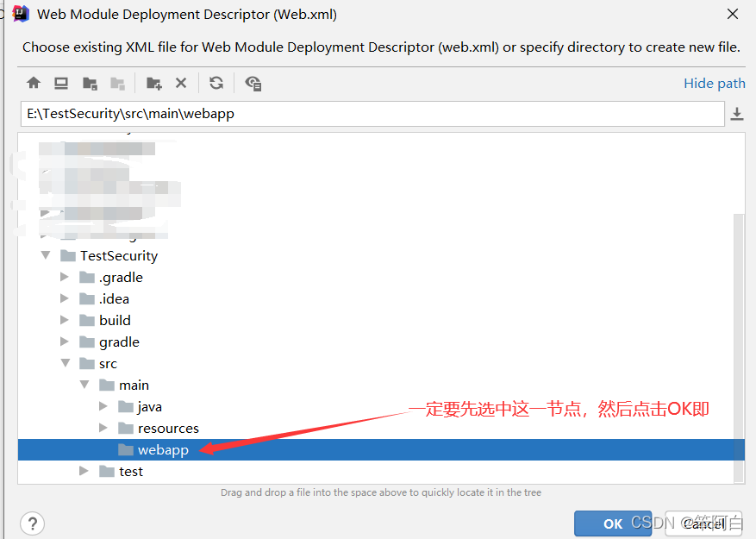Jump to the Desktop directory icon
The image size is (756, 539).
[61, 84]
